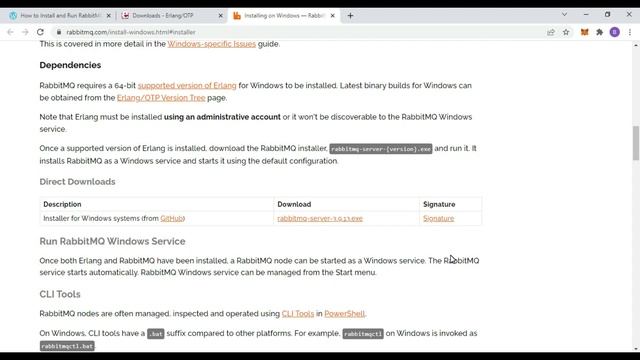Viewport: 640px width, 360px height.
Task: Click the Description table header
Action: pos(62,204)
